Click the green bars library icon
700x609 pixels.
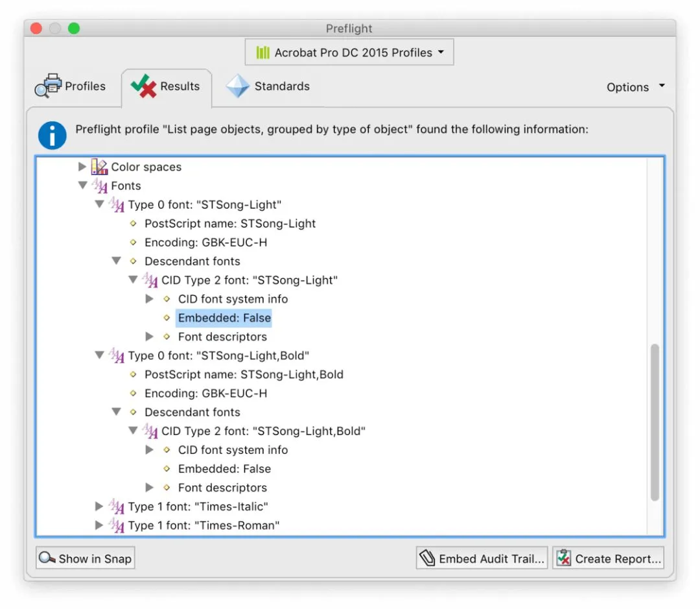coord(263,53)
